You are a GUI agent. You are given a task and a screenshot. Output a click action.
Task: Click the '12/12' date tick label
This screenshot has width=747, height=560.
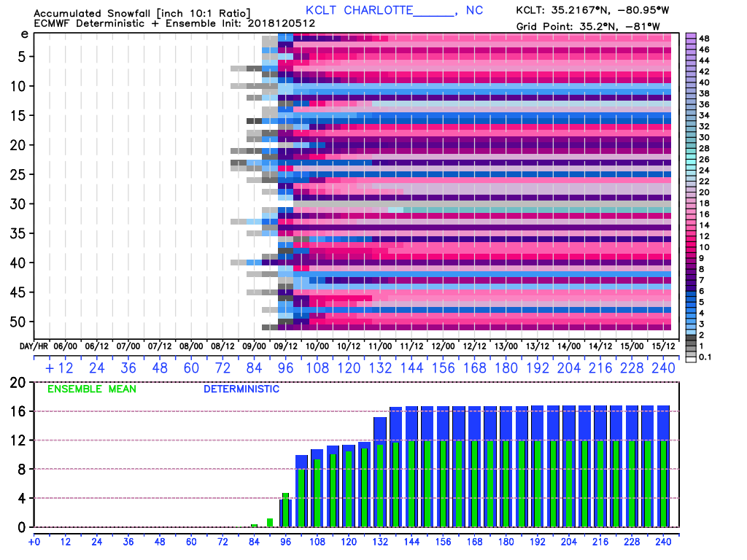pos(474,346)
